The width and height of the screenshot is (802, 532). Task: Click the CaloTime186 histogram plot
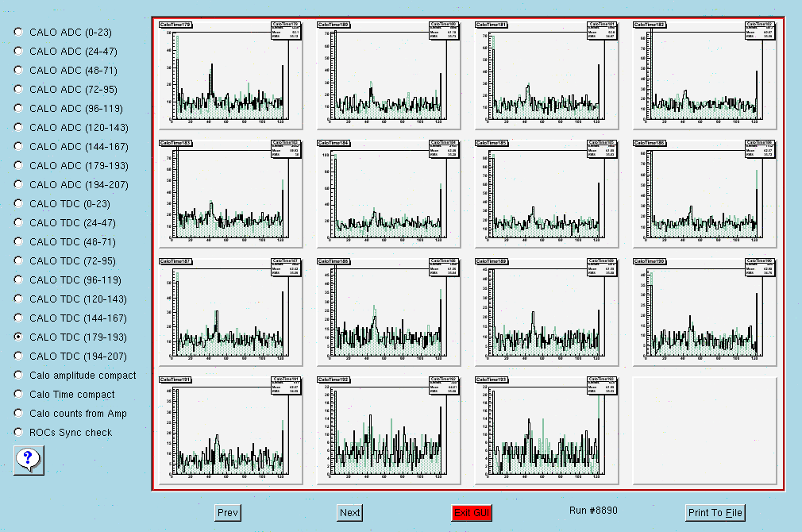coord(704,194)
